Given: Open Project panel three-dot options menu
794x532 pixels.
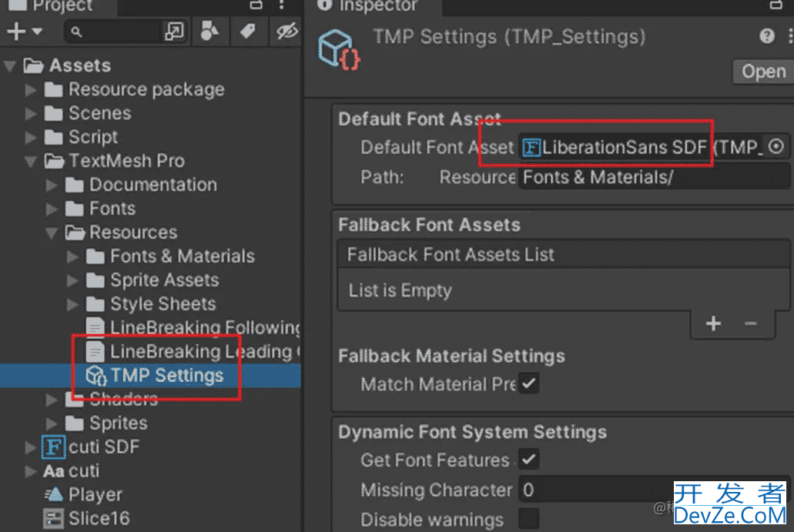Looking at the screenshot, I should point(282,5).
